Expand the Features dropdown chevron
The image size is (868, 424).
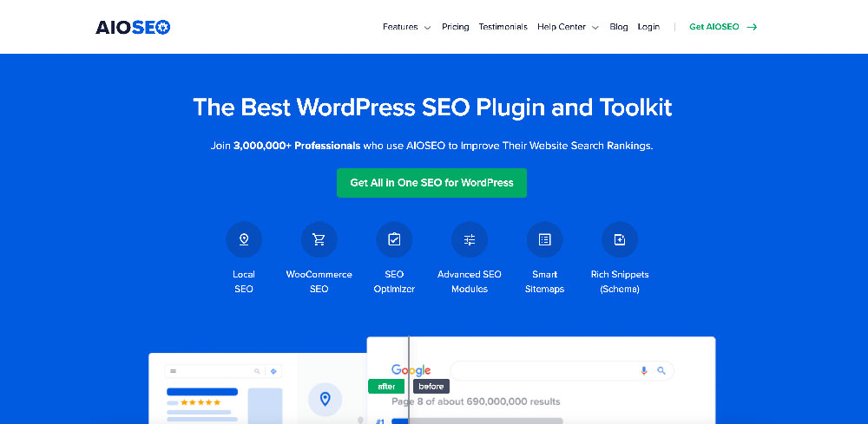point(427,28)
